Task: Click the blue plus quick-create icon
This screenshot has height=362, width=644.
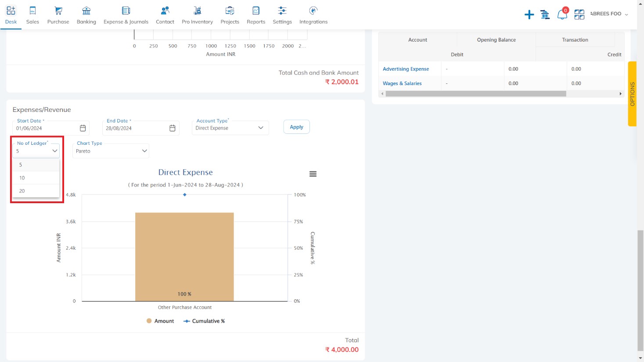Action: click(x=529, y=14)
